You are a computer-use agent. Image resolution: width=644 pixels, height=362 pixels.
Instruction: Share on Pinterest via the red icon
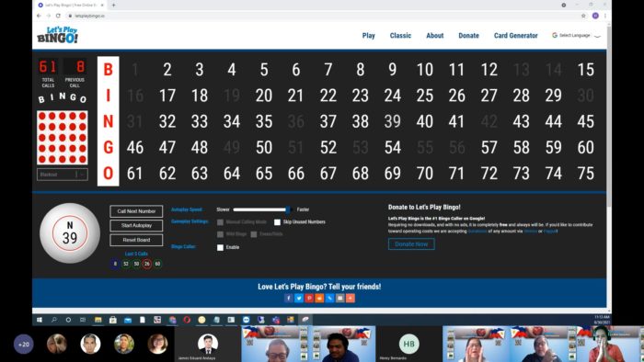tap(309, 298)
